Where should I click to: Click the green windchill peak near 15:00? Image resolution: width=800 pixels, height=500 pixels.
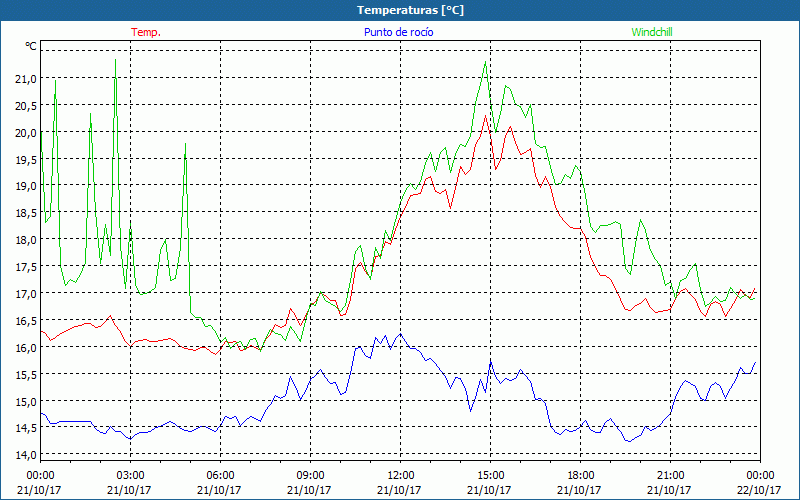485,62
